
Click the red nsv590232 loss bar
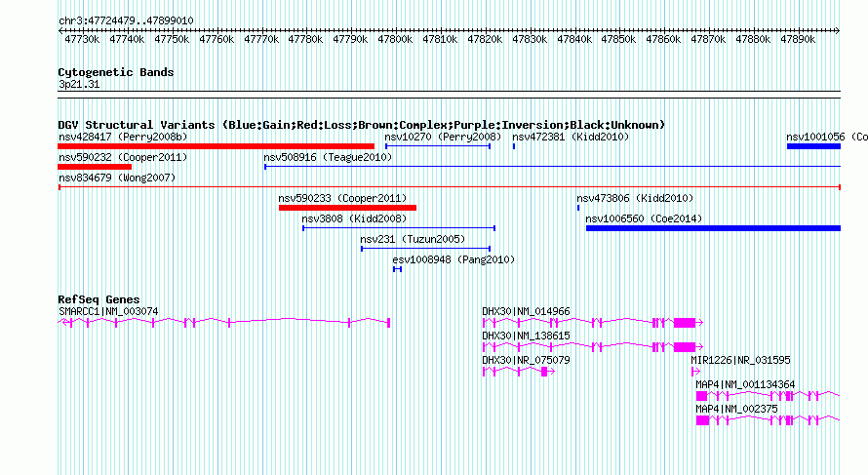click(x=95, y=167)
